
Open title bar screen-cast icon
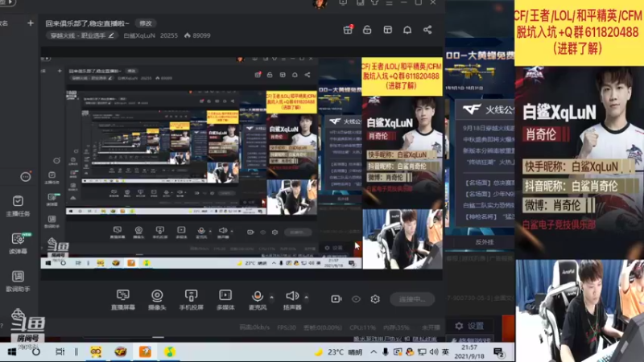[x=343, y=2]
